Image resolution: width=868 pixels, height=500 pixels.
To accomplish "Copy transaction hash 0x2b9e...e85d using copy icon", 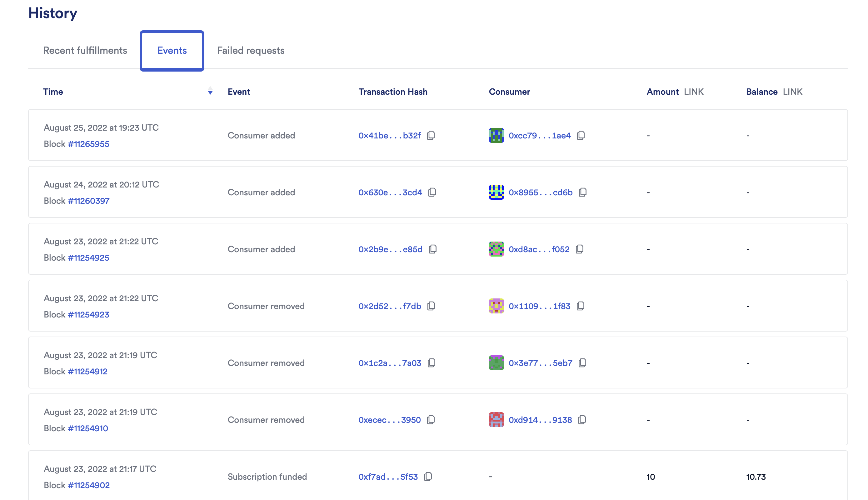I will pyautogui.click(x=432, y=249).
